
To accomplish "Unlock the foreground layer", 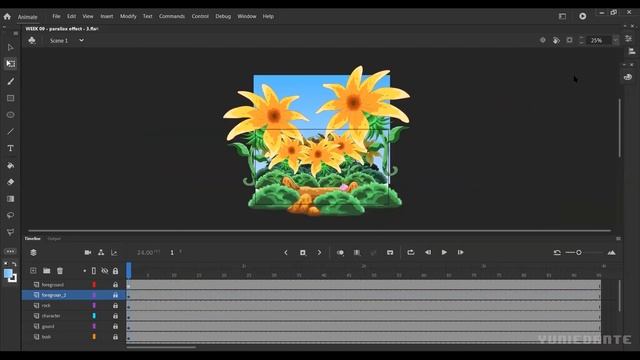I will pyautogui.click(x=116, y=284).
